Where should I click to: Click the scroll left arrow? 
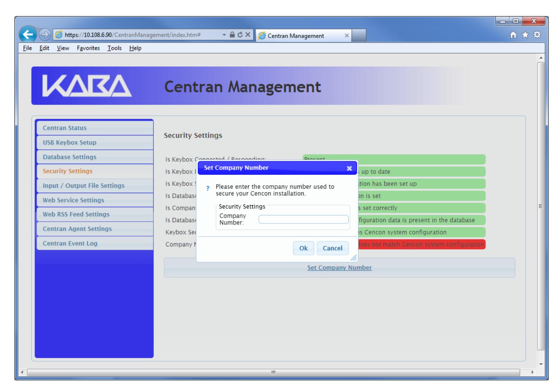point(23,372)
